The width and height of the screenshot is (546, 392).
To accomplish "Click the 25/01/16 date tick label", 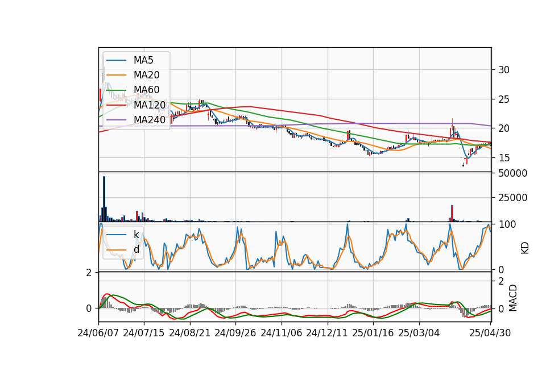I will pyautogui.click(x=373, y=333).
